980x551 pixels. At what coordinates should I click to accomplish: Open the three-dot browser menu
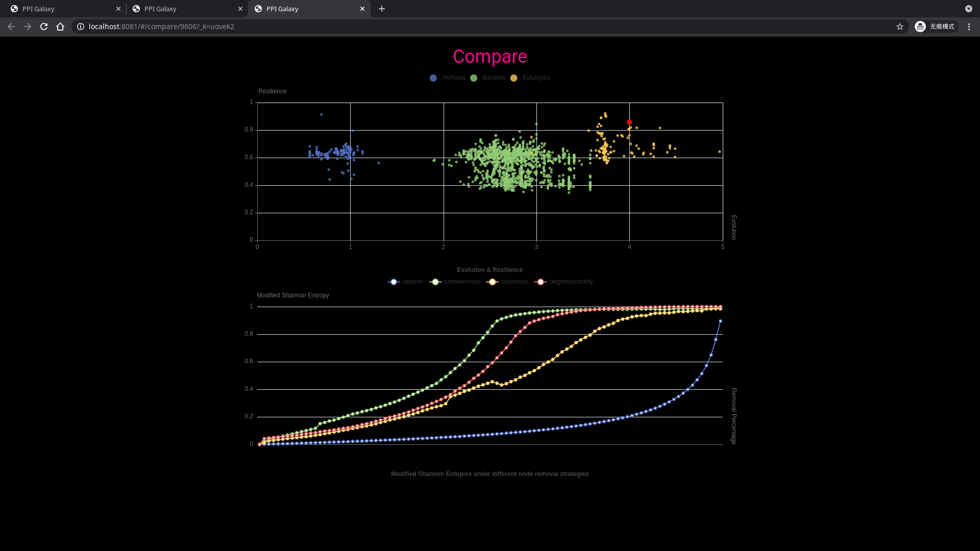[969, 27]
